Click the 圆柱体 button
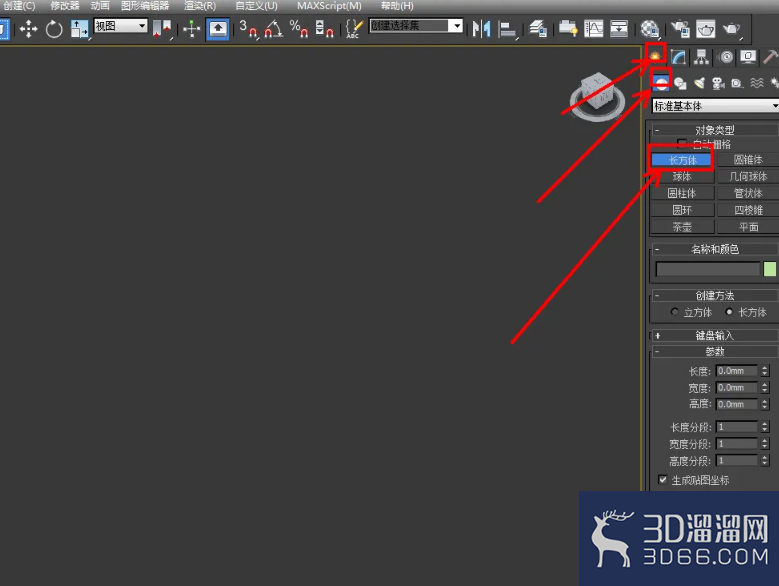 click(x=682, y=193)
